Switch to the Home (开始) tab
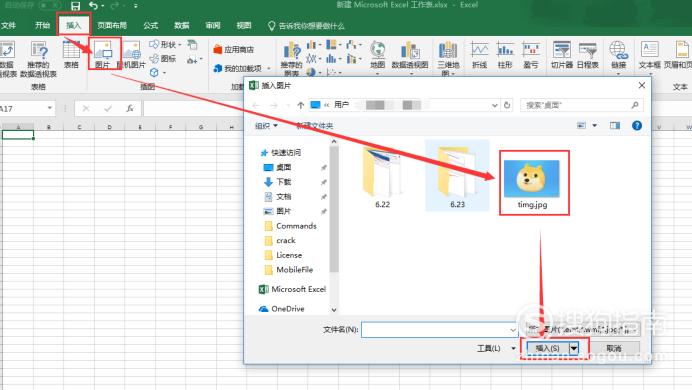Screen dimensions: 692x390 click(42, 26)
